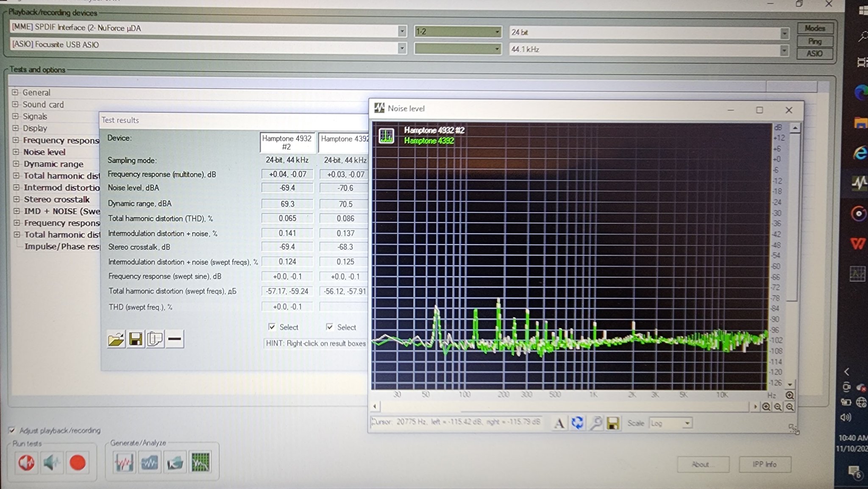The image size is (868, 489).
Task: Click the playback-only speaker test button
Action: [x=52, y=462]
